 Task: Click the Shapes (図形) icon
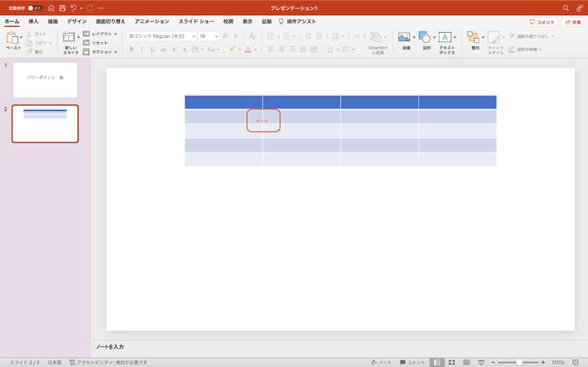click(x=424, y=37)
